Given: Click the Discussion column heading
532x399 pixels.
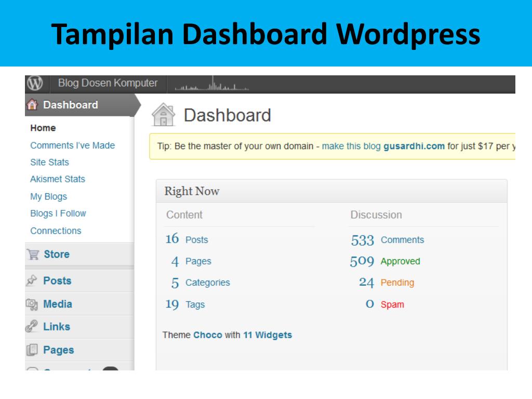Looking at the screenshot, I should (376, 215).
